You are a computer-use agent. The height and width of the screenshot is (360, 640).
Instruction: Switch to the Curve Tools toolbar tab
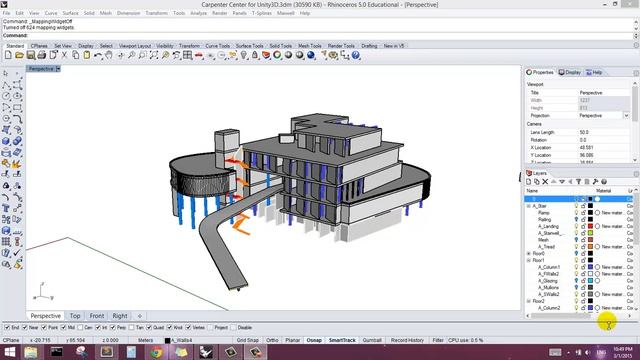click(218, 46)
